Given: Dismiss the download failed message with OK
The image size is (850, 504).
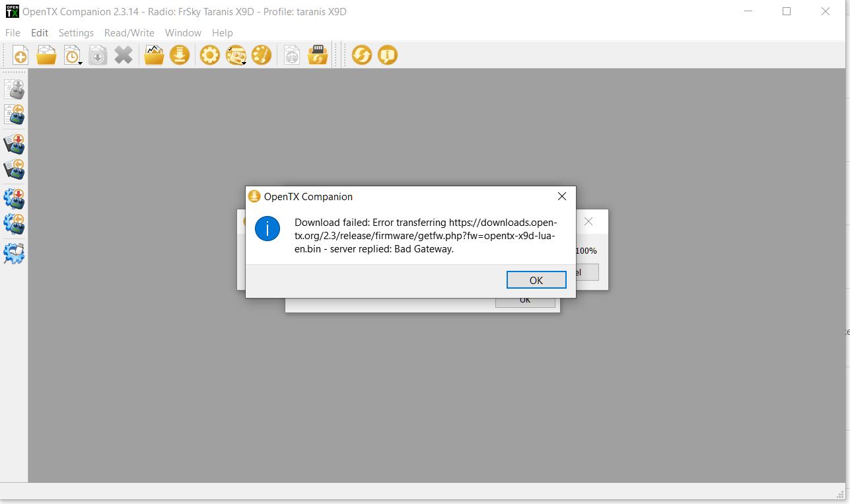Looking at the screenshot, I should tap(536, 279).
